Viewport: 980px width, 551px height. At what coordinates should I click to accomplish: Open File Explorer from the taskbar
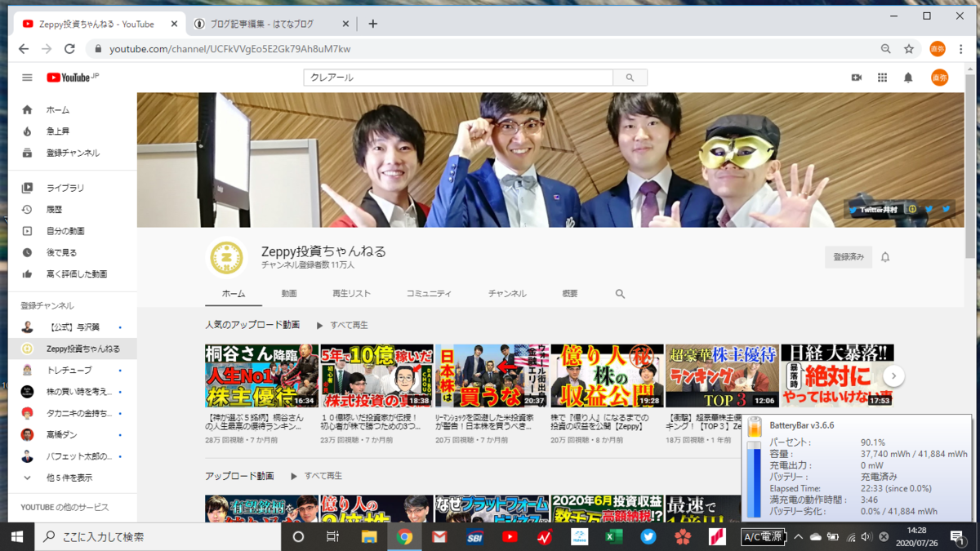tap(369, 536)
